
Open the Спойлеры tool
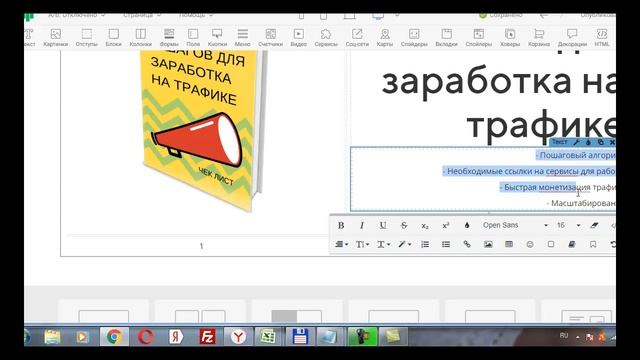(478, 37)
